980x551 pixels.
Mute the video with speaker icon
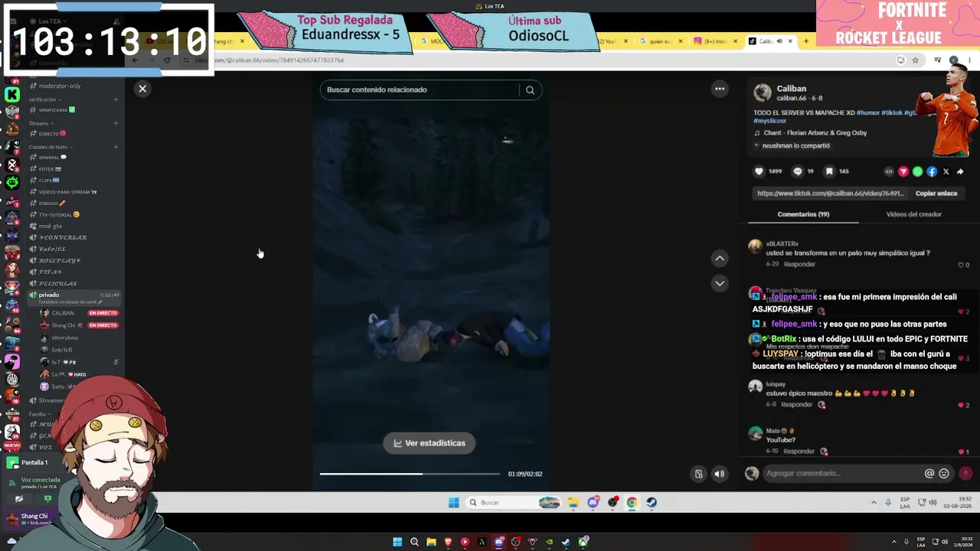(x=719, y=474)
